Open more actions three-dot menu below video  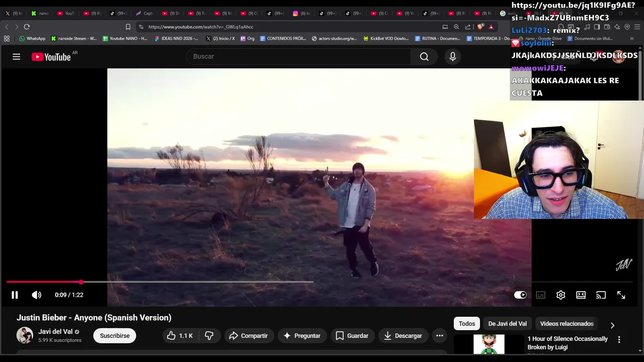439,336
